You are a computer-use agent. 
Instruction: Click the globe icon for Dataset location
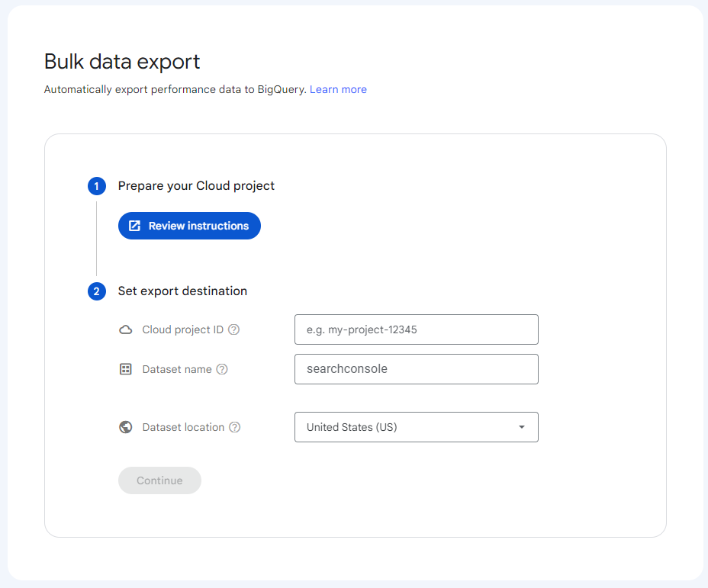(x=126, y=428)
